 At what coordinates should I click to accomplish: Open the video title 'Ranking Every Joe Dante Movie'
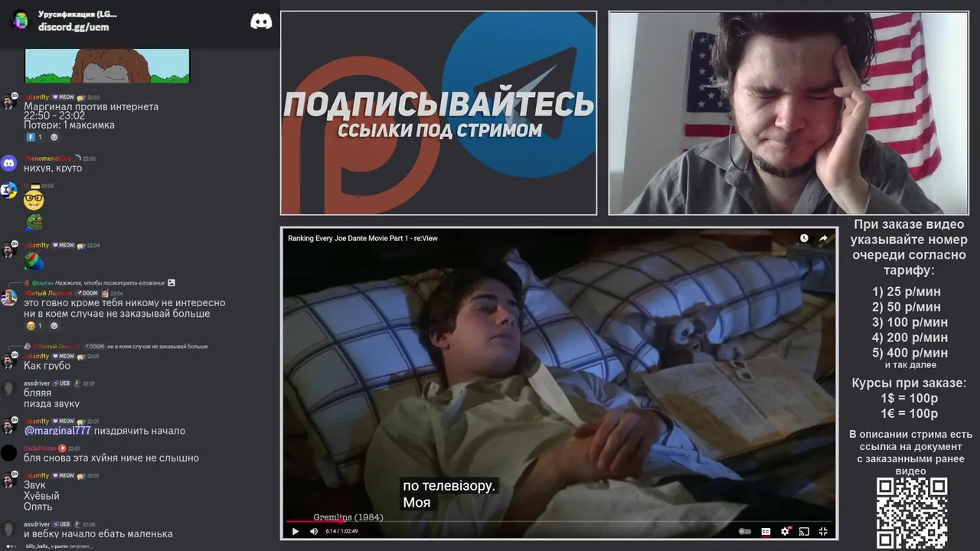[362, 238]
